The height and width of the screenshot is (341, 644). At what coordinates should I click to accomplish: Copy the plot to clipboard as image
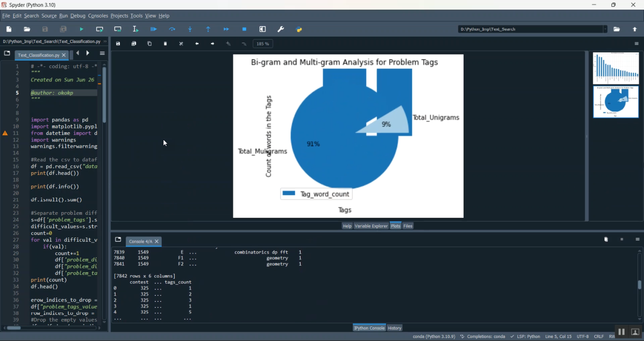[x=149, y=44]
